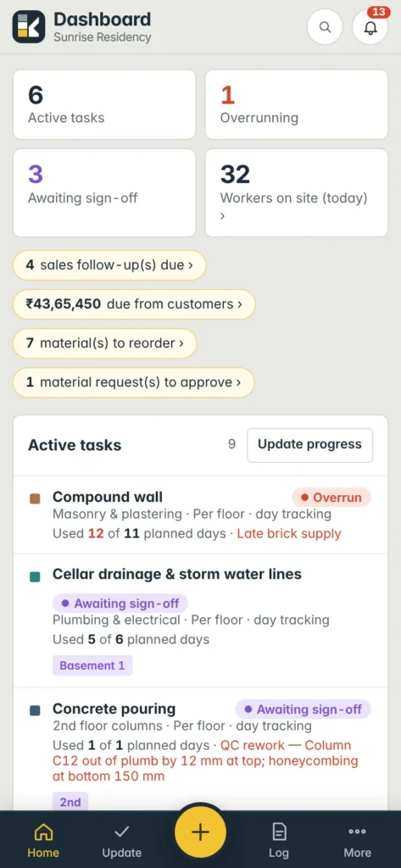The width and height of the screenshot is (401, 868).
Task: Open the Awaiting sign-off summary card
Action: click(104, 192)
